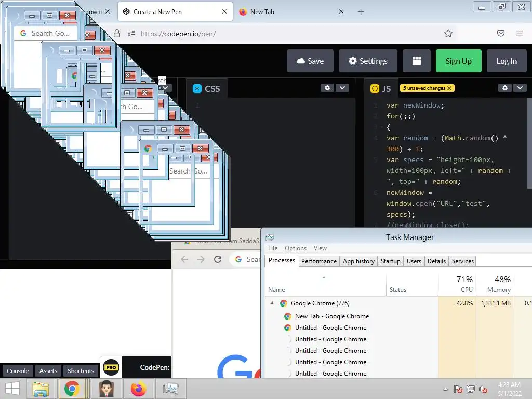Click the Save to Pocket icon
The image size is (532, 399).
(501, 33)
